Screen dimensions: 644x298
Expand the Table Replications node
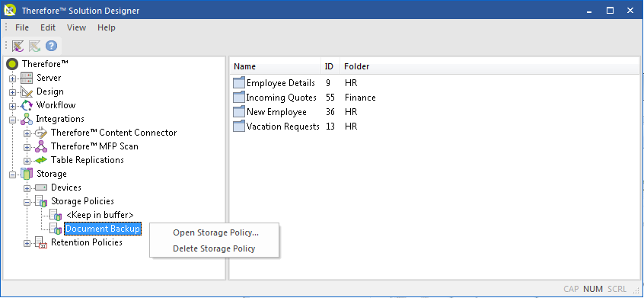(x=27, y=161)
